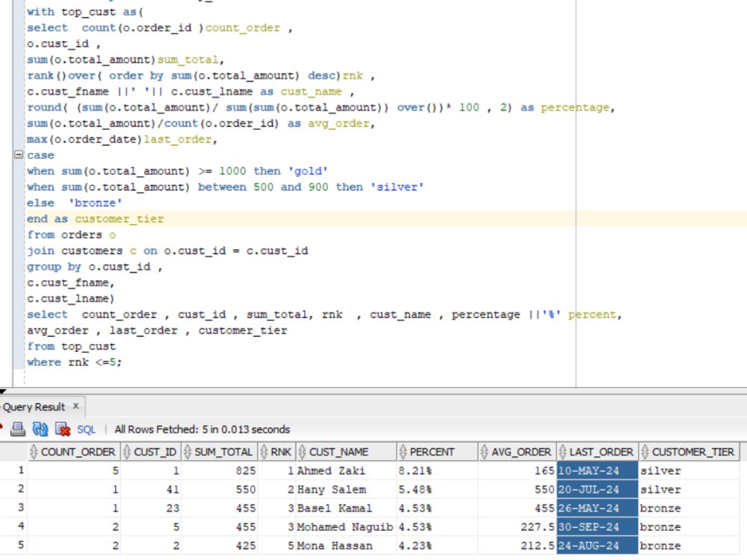The width and height of the screenshot is (747, 560).
Task: Click the 'All Rows Fetched' status text
Action: tap(202, 429)
